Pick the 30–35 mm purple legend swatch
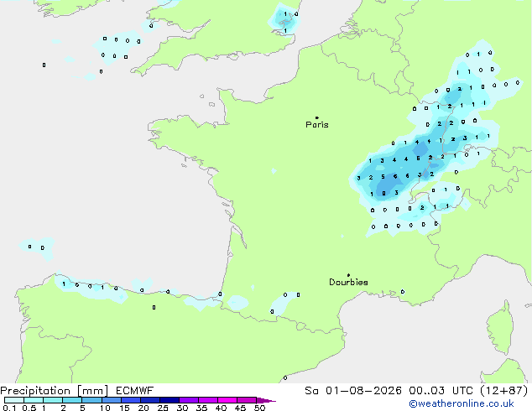 click(x=188, y=400)
